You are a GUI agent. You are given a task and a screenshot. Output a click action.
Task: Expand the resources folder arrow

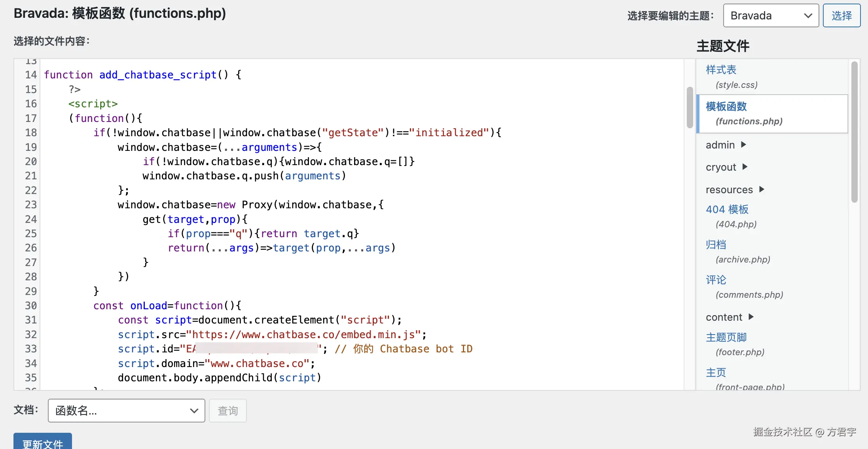point(762,189)
